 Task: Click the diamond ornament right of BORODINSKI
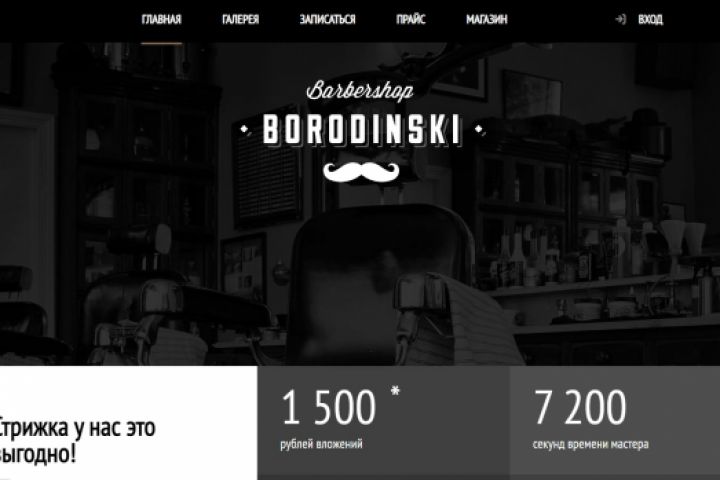pos(478,130)
